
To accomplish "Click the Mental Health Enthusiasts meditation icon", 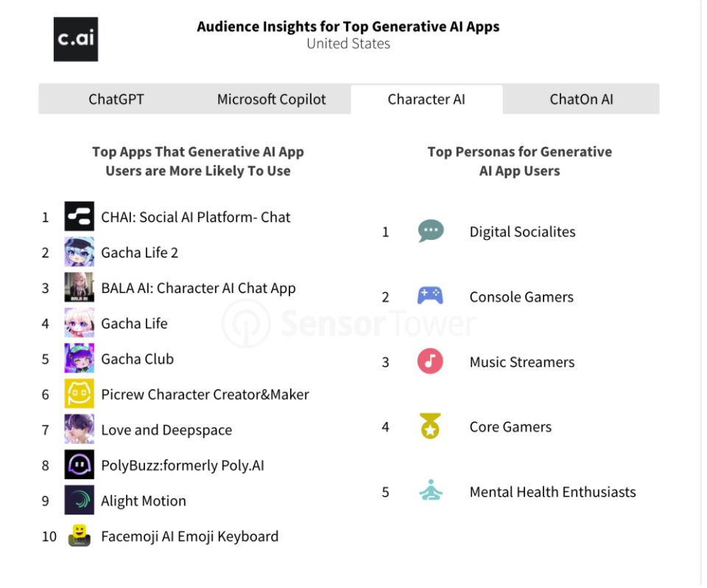I will click(430, 492).
